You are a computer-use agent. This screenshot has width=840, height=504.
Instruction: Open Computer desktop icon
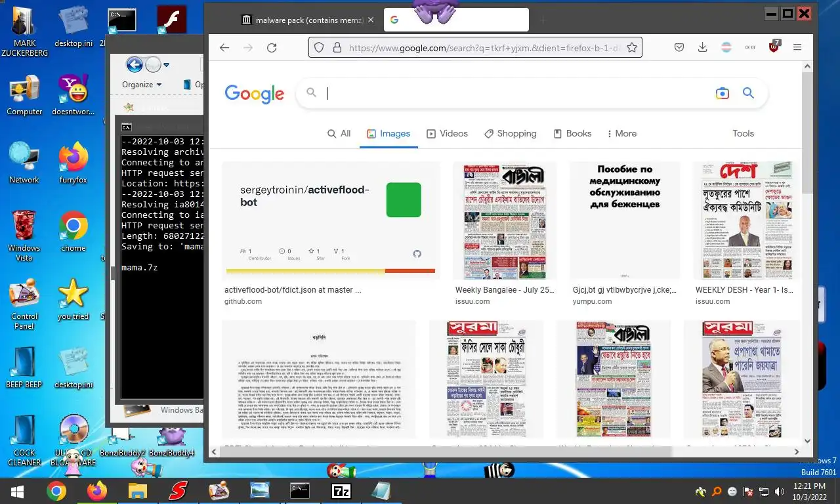pos(24,95)
